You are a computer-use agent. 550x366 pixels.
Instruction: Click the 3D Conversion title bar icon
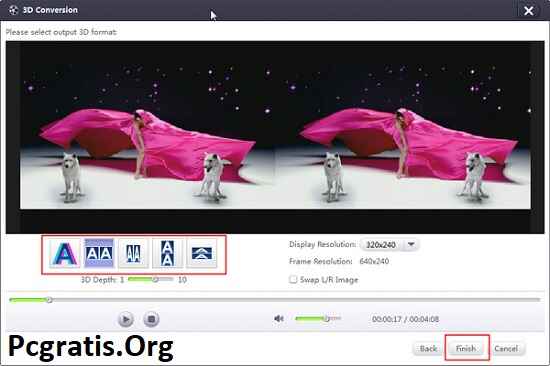click(13, 10)
